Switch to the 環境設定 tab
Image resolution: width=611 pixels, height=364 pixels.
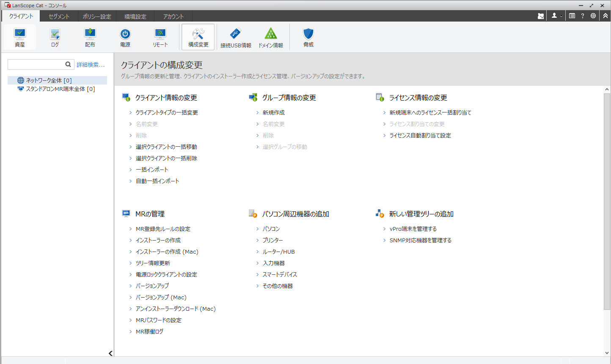point(135,16)
